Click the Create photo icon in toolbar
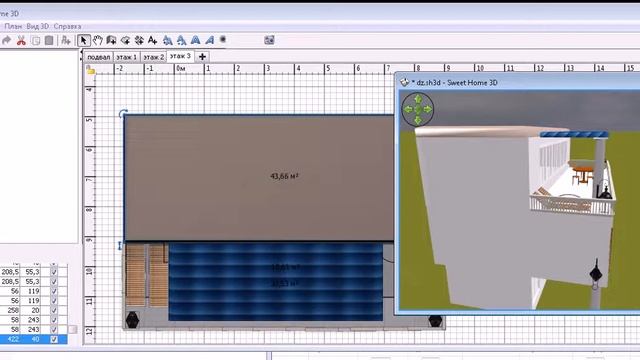 269,40
